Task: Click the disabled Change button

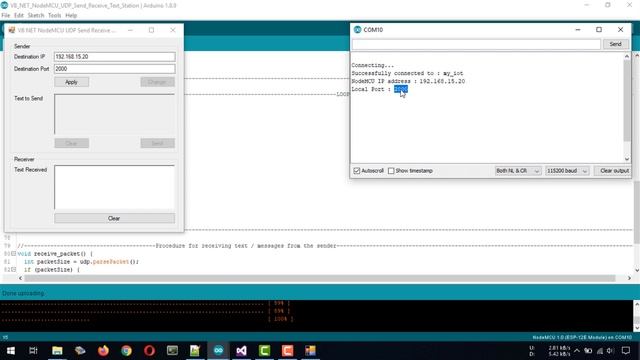Action: [x=158, y=82]
